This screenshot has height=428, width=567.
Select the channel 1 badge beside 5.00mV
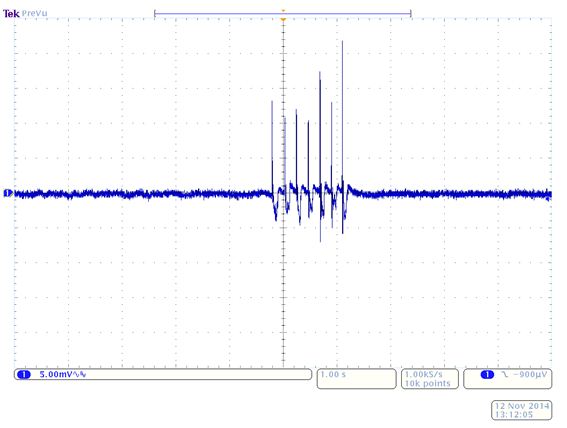coord(24,374)
